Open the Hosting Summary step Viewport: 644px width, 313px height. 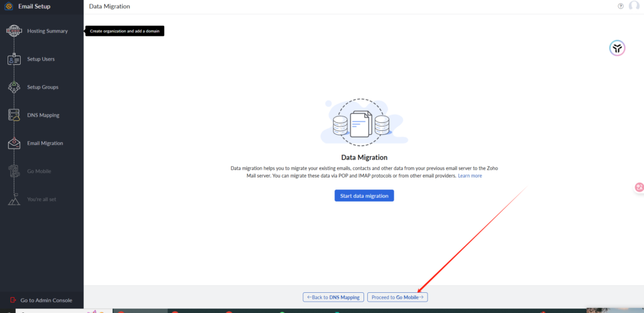(x=47, y=31)
